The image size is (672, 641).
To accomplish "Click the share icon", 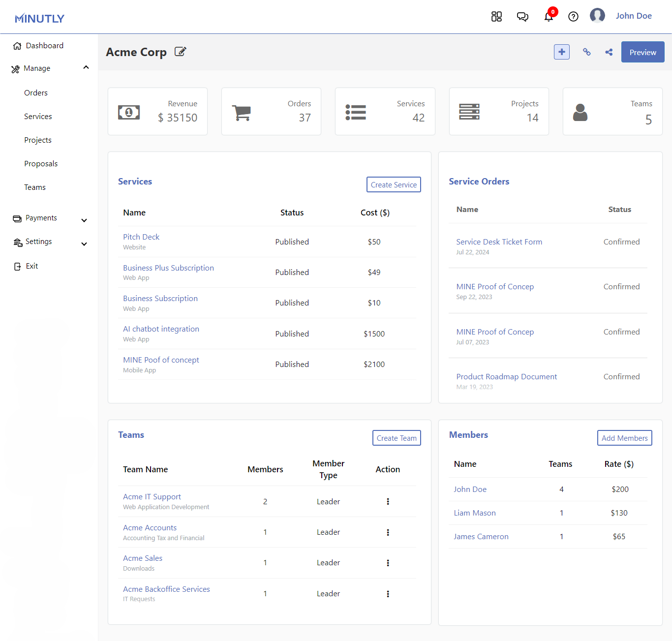I will [609, 52].
